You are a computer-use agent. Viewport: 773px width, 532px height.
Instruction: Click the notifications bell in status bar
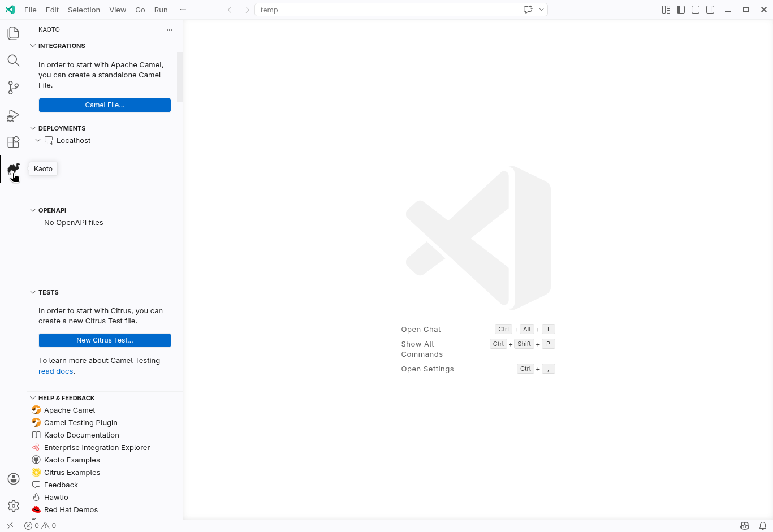(763, 526)
